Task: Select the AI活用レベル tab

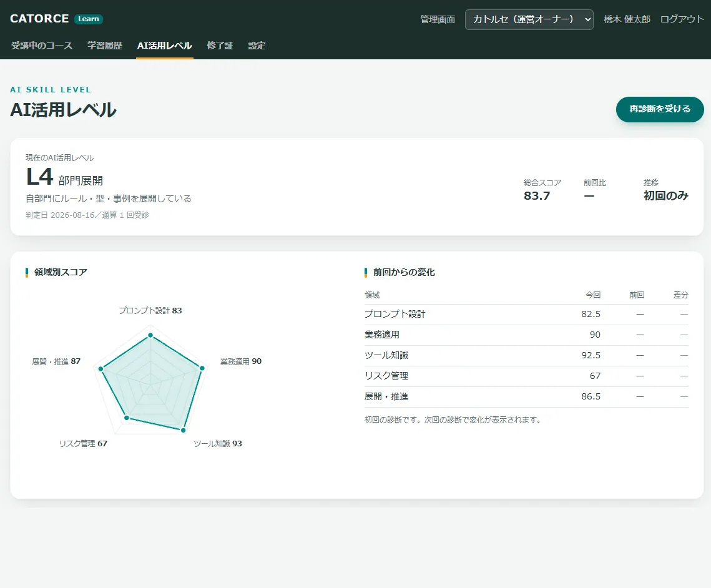Action: pyautogui.click(x=165, y=46)
